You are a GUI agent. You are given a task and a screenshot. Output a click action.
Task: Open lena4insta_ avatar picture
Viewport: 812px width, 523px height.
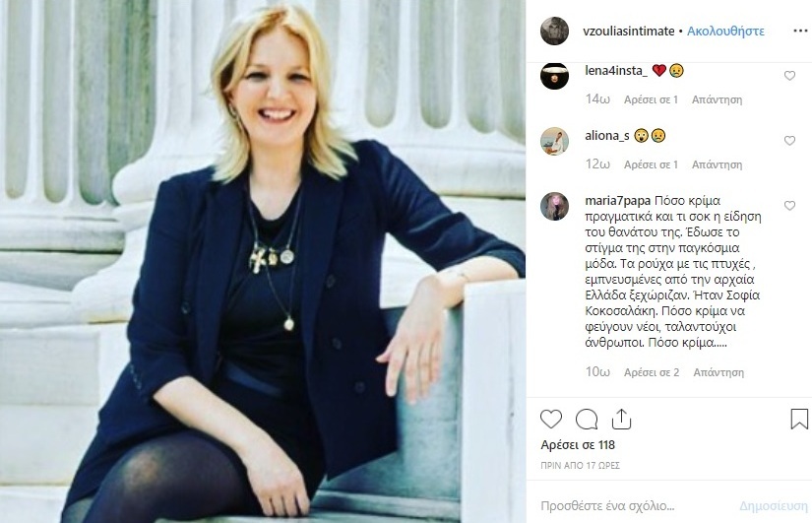coord(555,76)
